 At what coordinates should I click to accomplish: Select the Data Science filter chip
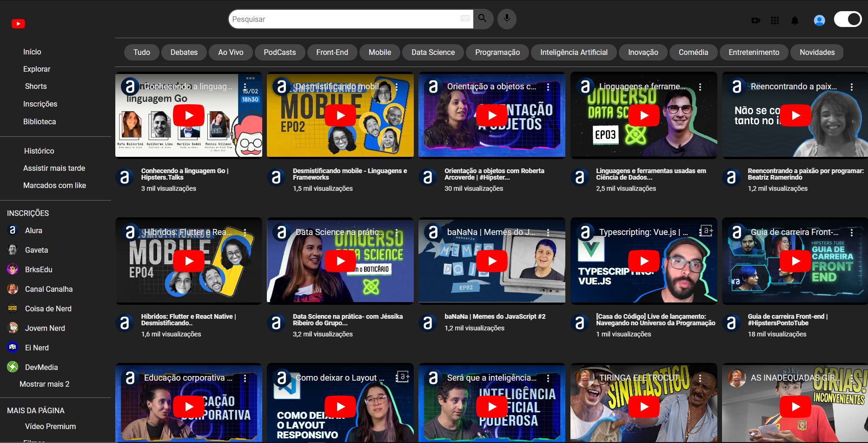pos(433,52)
